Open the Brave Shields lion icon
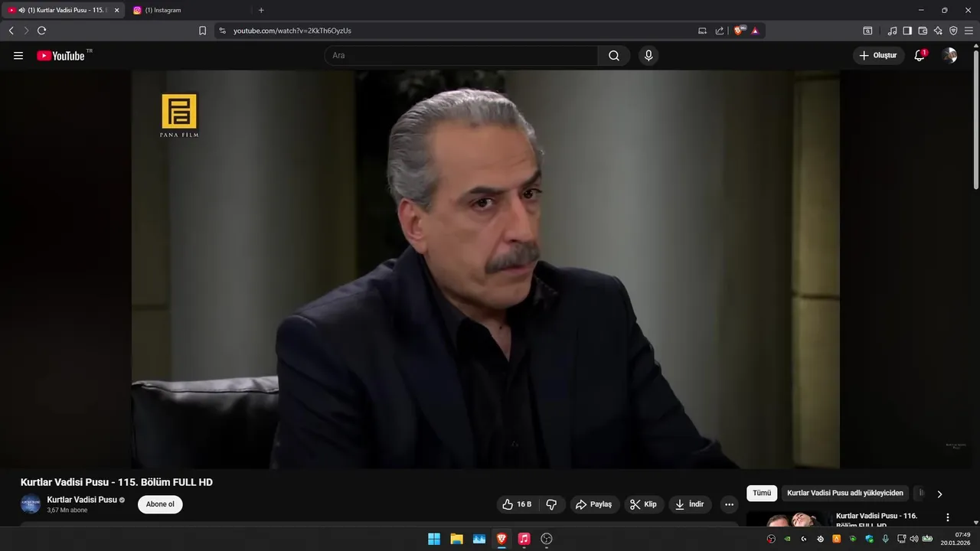Viewport: 980px width, 551px height. tap(739, 31)
